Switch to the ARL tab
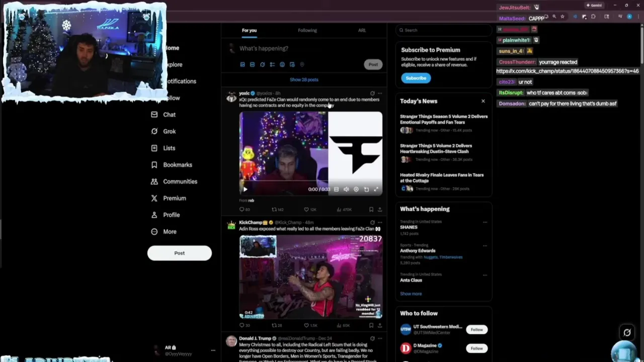 point(362,30)
